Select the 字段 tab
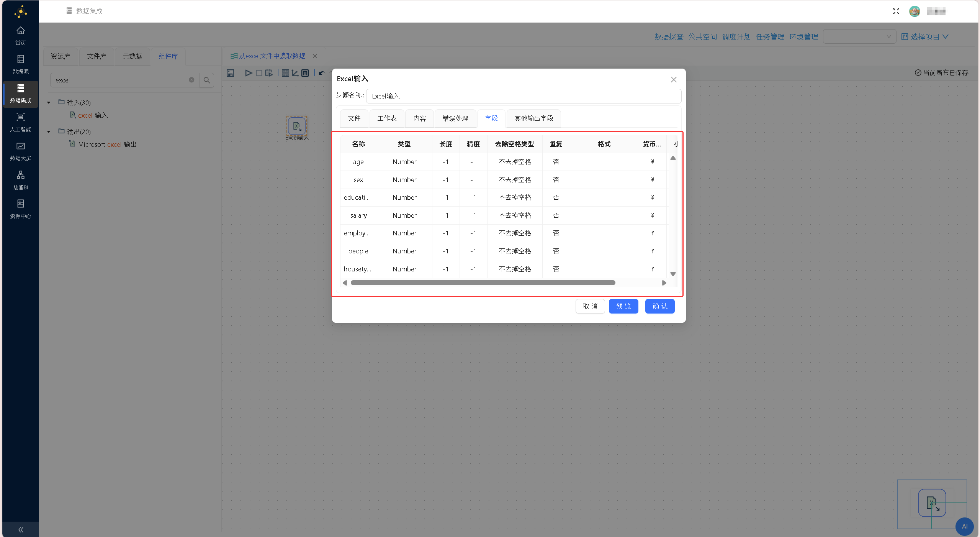This screenshot has height=537, width=980. (491, 118)
